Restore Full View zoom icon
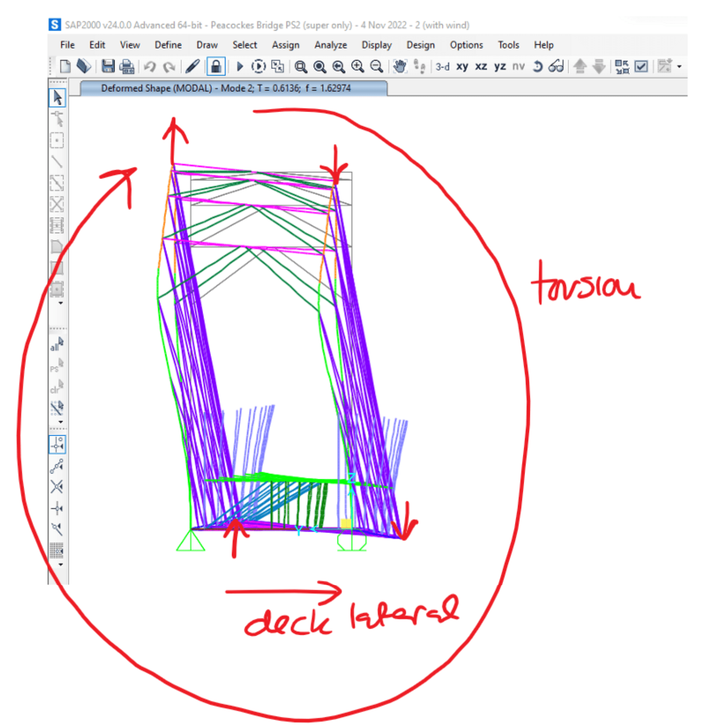 click(319, 66)
